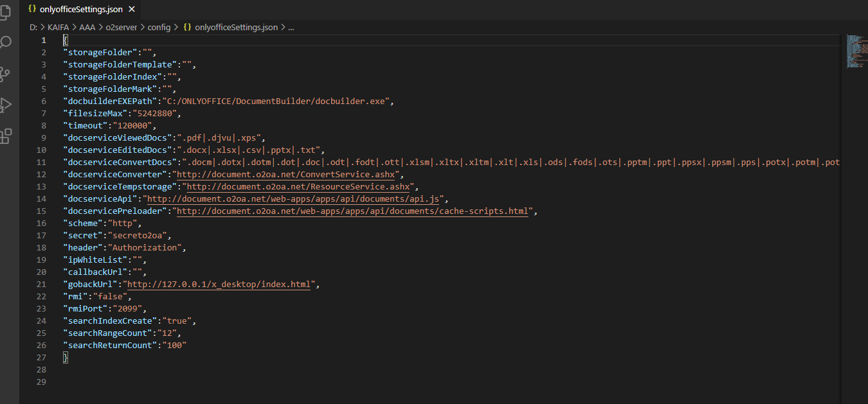Click line number 16 in gutter
Viewport: 868px width, 404px height.
pos(43,223)
